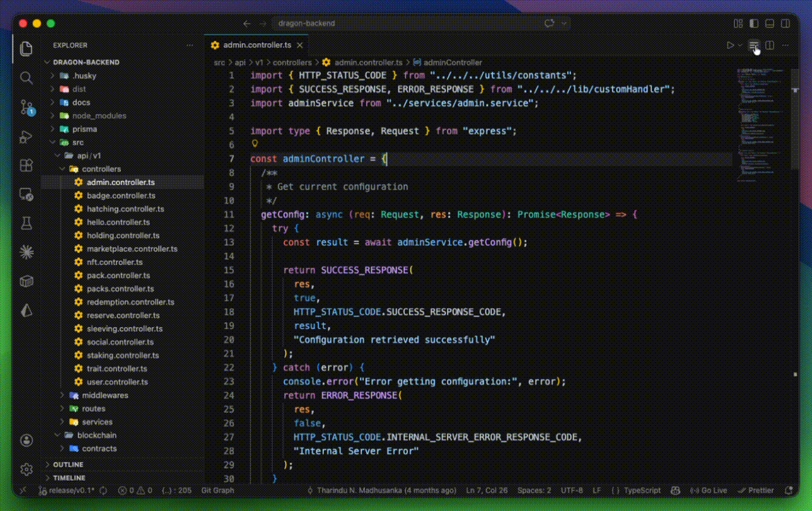Open staking.controller.ts file
Image resolution: width=812 pixels, height=511 pixels.
point(123,356)
